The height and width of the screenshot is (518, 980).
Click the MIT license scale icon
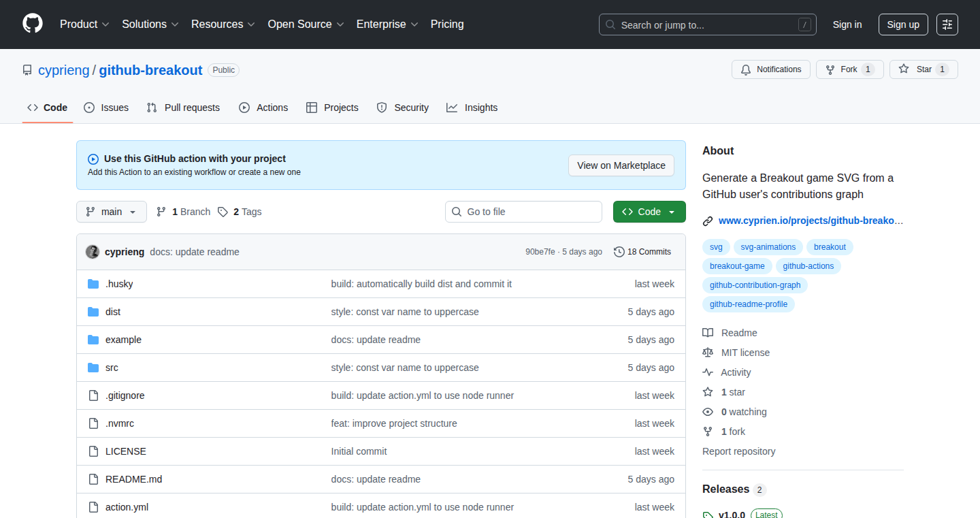708,353
